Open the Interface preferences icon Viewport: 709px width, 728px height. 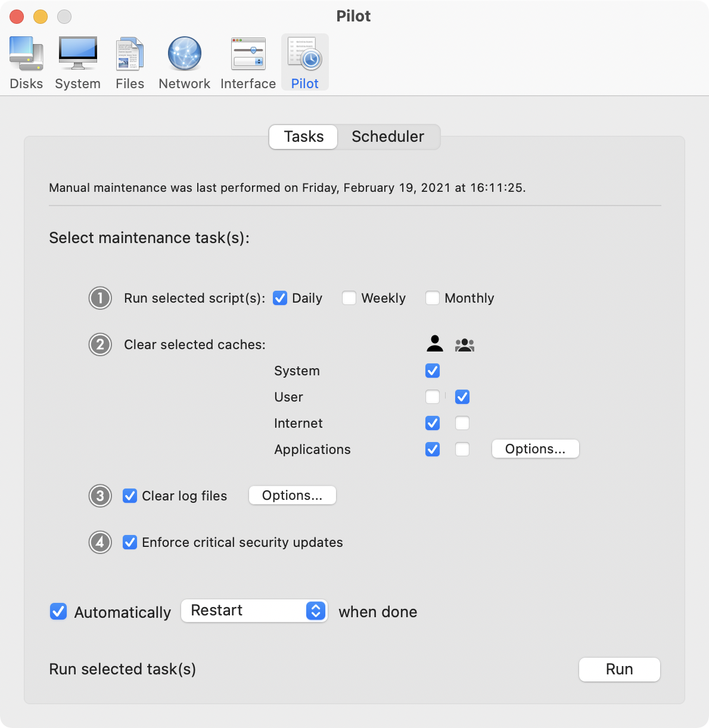[248, 55]
